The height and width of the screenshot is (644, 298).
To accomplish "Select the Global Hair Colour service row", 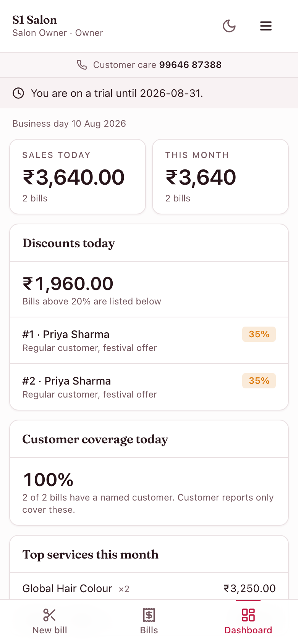I will (149, 588).
